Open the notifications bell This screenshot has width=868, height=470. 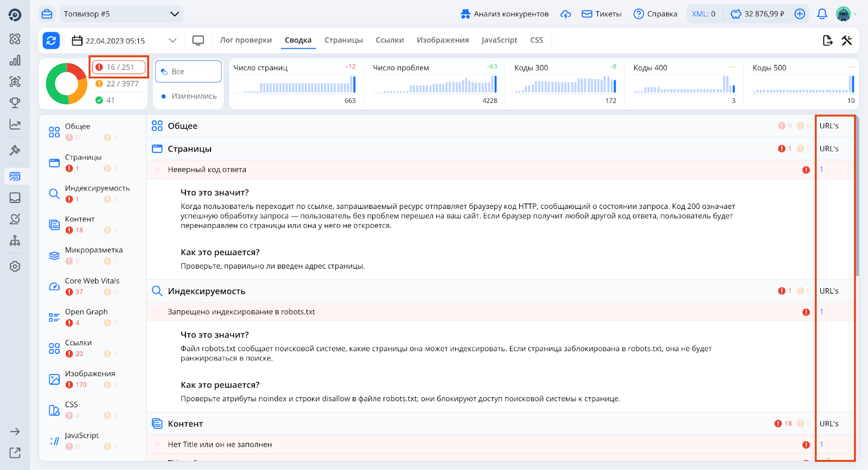tap(822, 14)
